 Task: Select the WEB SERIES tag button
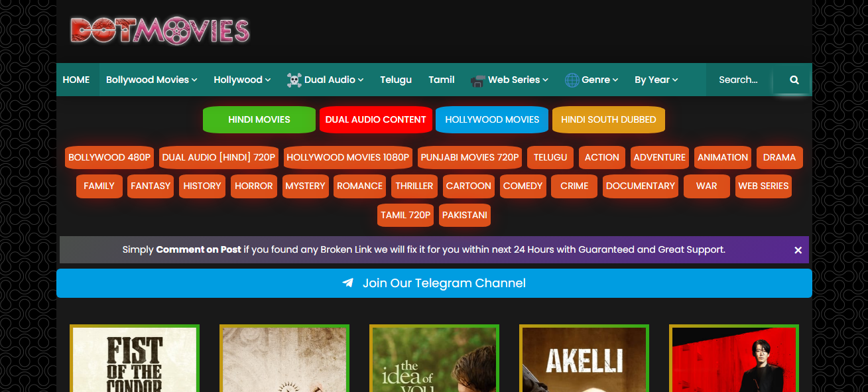click(764, 186)
